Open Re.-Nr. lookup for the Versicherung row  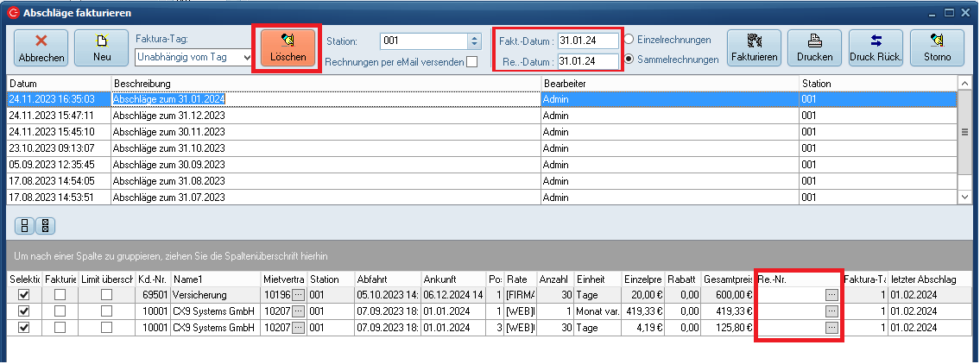831,295
